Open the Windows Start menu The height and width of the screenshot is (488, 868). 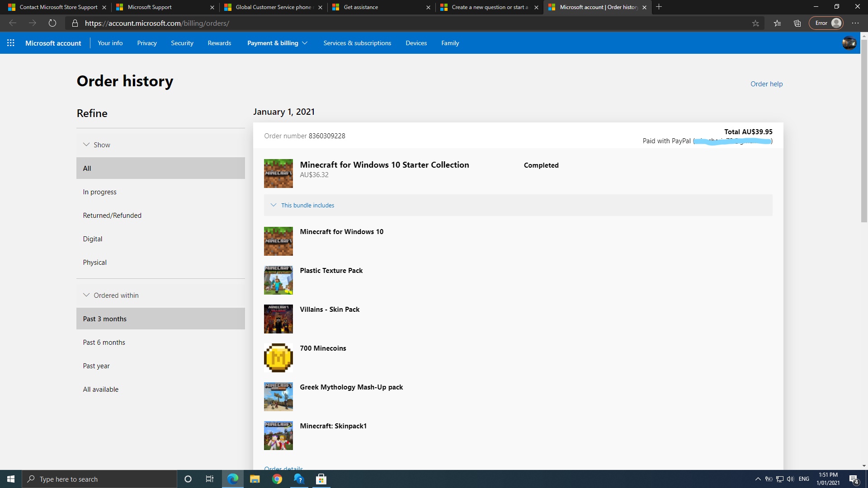(11, 479)
